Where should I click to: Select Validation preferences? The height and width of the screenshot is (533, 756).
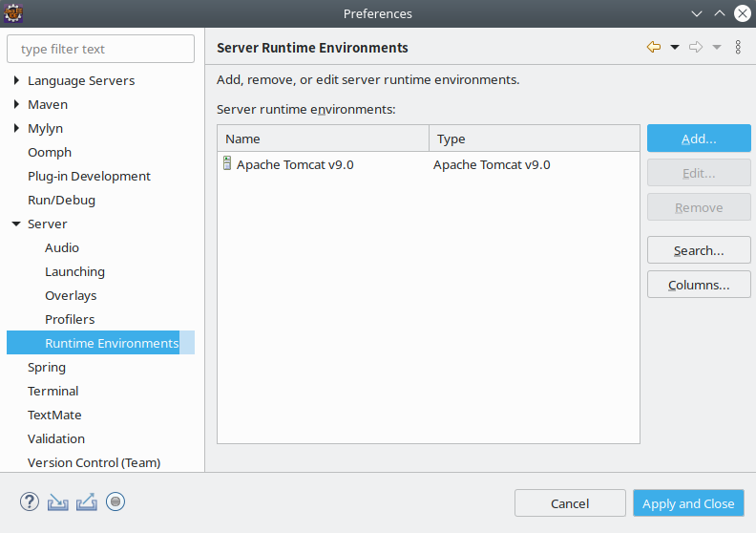click(x=56, y=439)
